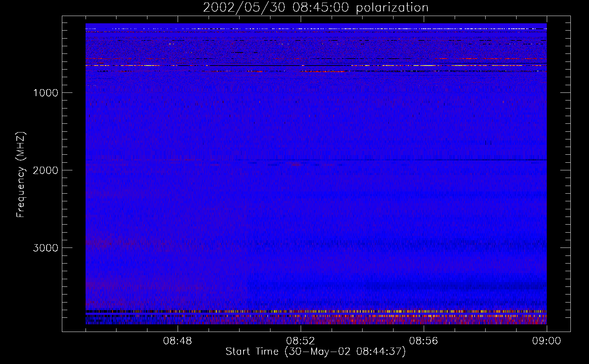Image resolution: width=589 pixels, height=364 pixels.
Task: Select the 'Frequency (MHZ)' axis label
Action: coord(20,175)
